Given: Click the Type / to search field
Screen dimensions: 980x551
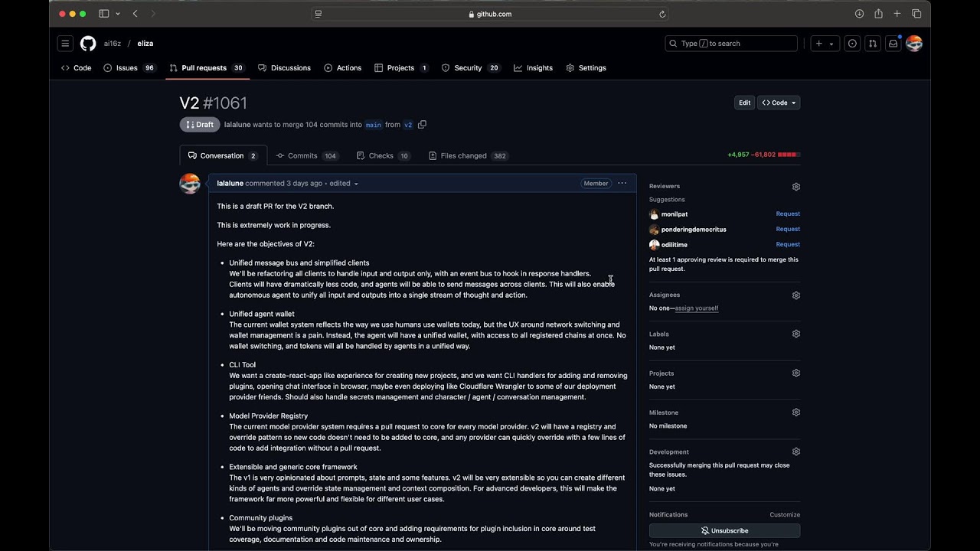Looking at the screenshot, I should coord(731,44).
